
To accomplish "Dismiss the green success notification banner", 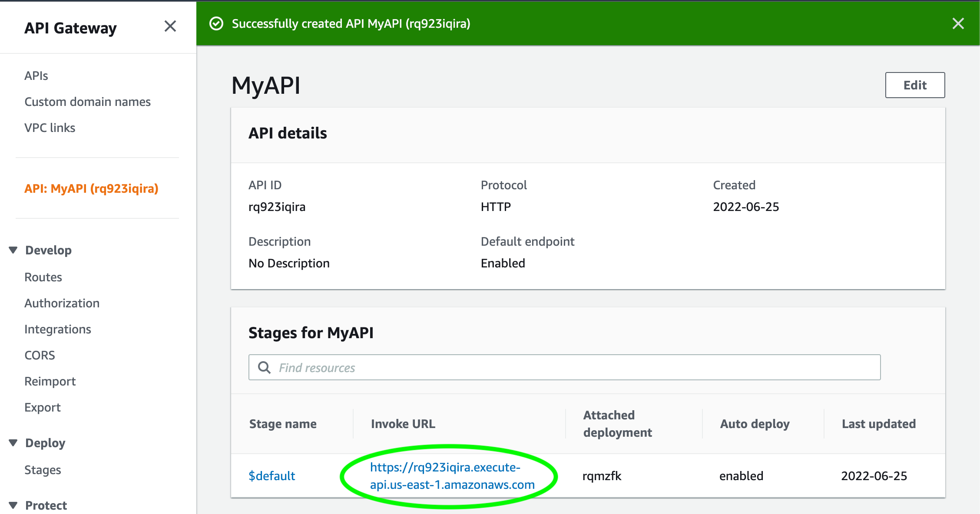I will point(958,23).
